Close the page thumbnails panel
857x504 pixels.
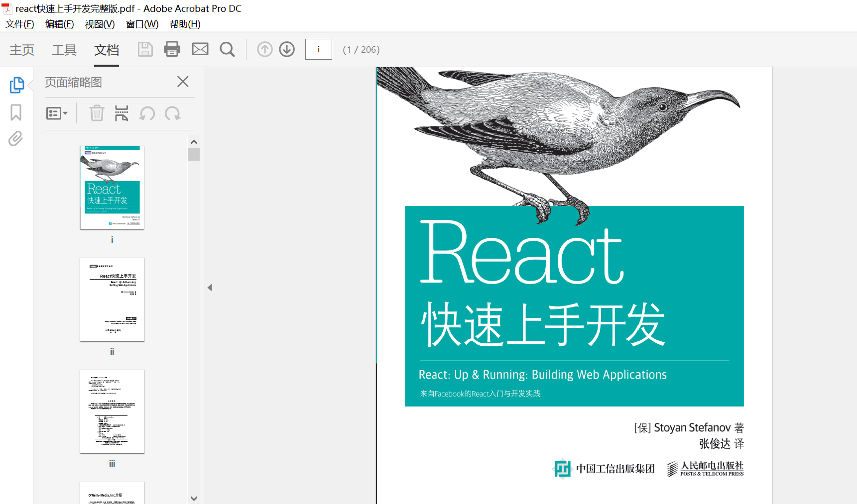183,82
